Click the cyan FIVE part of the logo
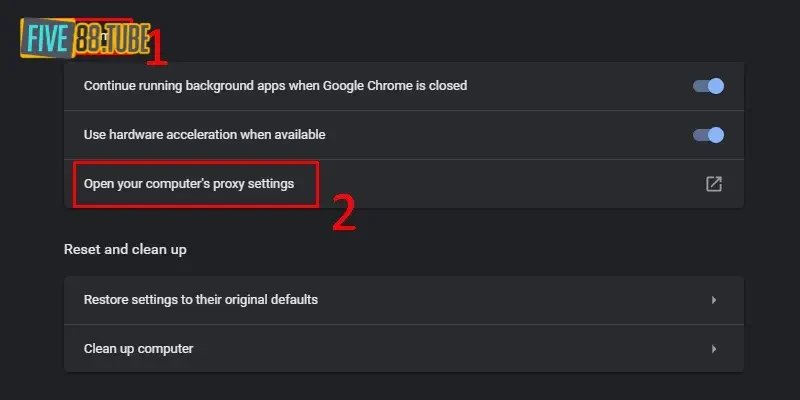Viewport: 800px width, 400px height. (45, 38)
